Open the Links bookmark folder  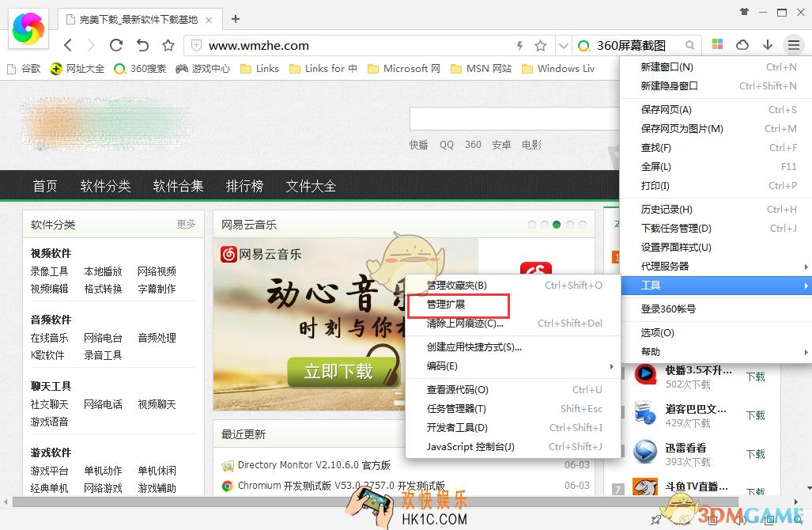click(x=259, y=68)
